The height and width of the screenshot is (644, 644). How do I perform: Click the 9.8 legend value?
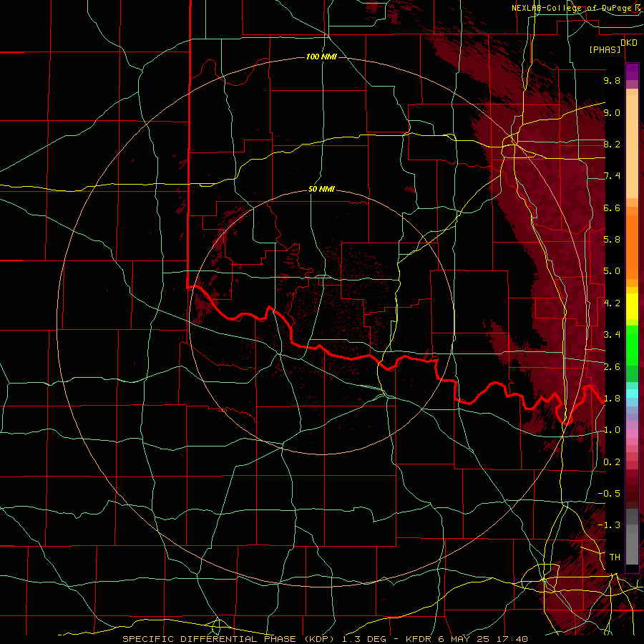612,80
